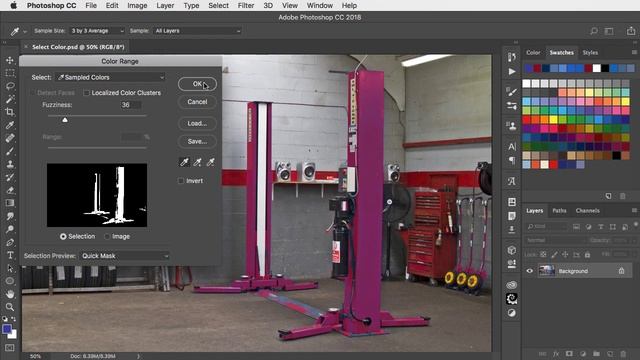
Task: Select the Clone Stamp tool
Action: point(10,164)
